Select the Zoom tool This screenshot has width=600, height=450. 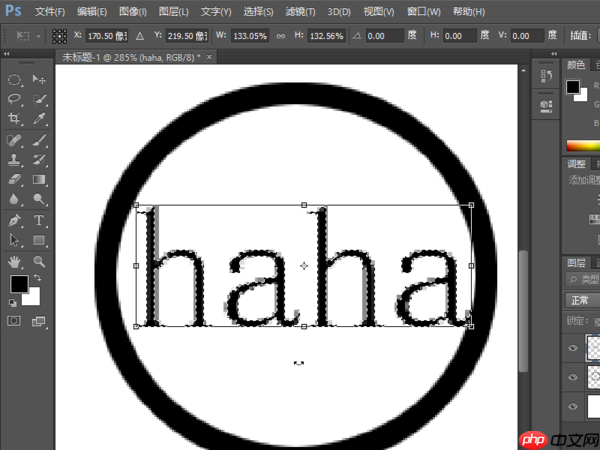pos(39,262)
